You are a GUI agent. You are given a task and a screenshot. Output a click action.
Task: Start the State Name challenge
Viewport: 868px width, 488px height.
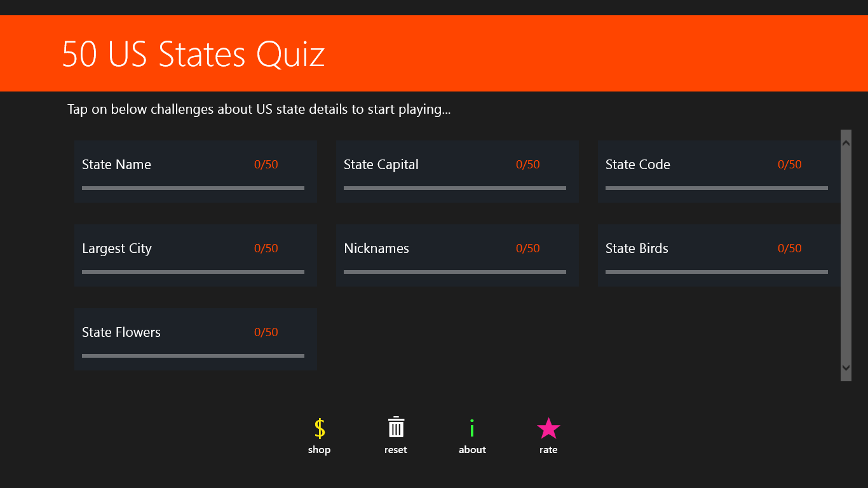pyautogui.click(x=195, y=172)
